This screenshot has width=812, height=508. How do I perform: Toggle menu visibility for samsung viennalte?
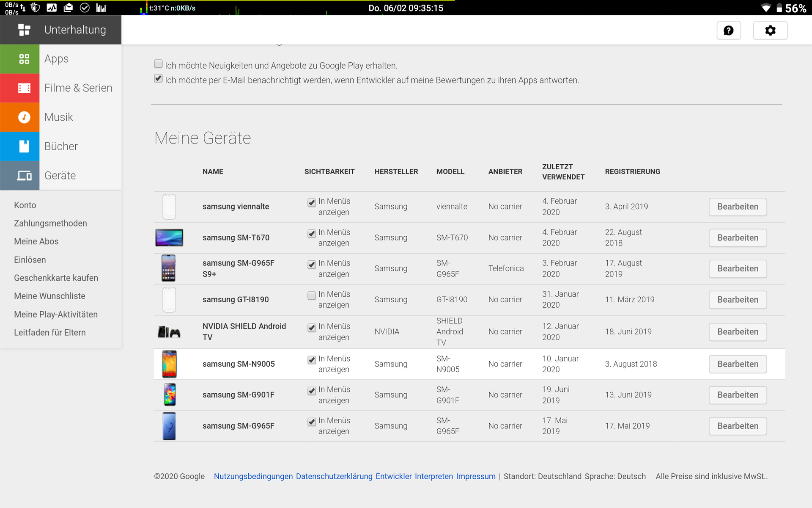coord(312,202)
